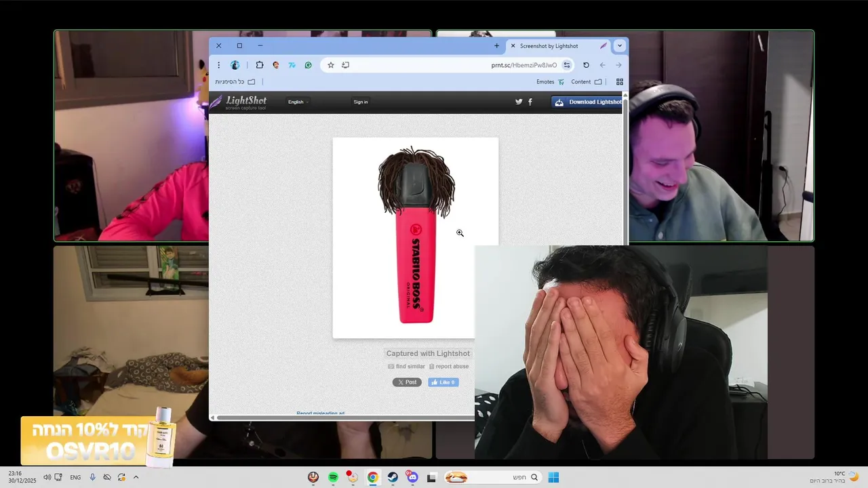This screenshot has width=868, height=488.
Task: Open site information tune icon
Action: click(567, 65)
